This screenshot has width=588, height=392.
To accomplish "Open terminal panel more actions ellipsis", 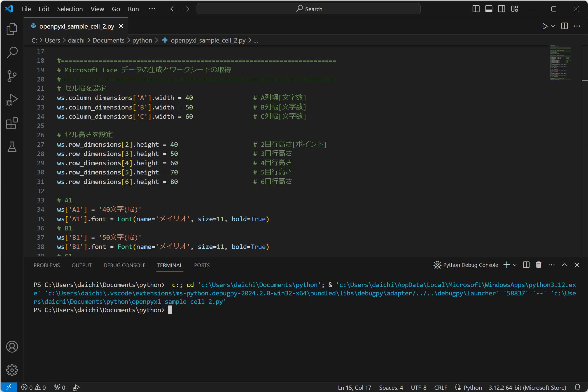I will click(x=551, y=265).
